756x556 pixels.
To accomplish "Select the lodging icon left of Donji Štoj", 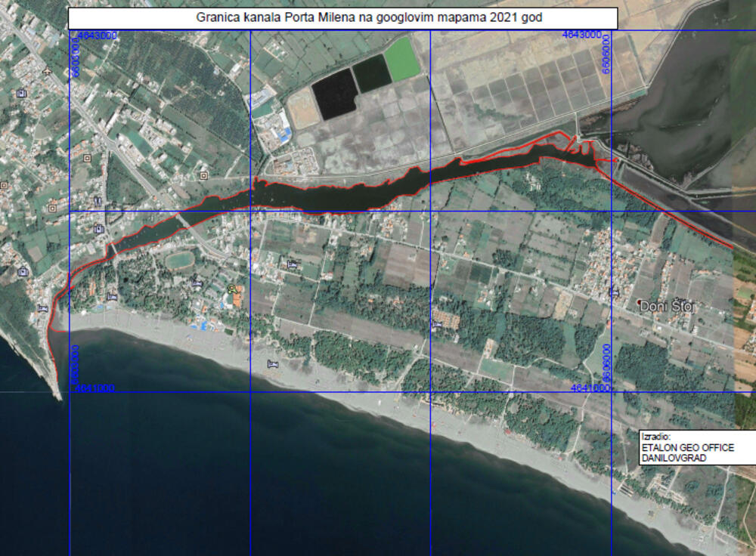I will click(613, 292).
